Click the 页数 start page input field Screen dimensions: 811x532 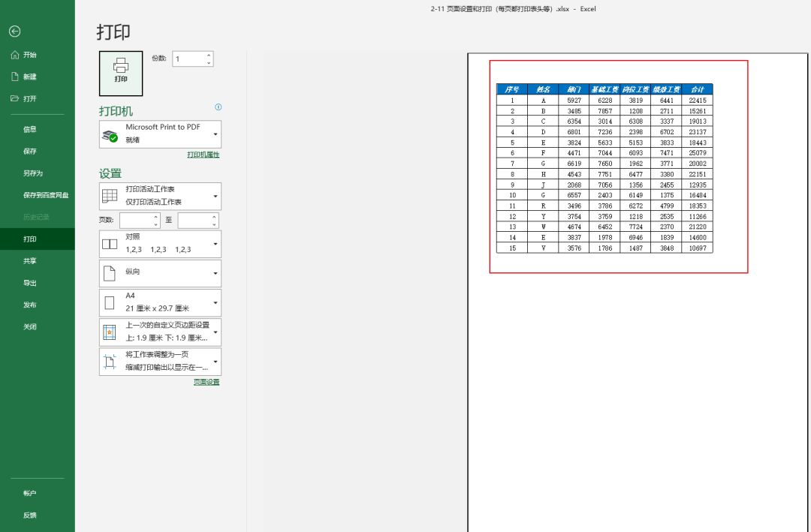[136, 221]
